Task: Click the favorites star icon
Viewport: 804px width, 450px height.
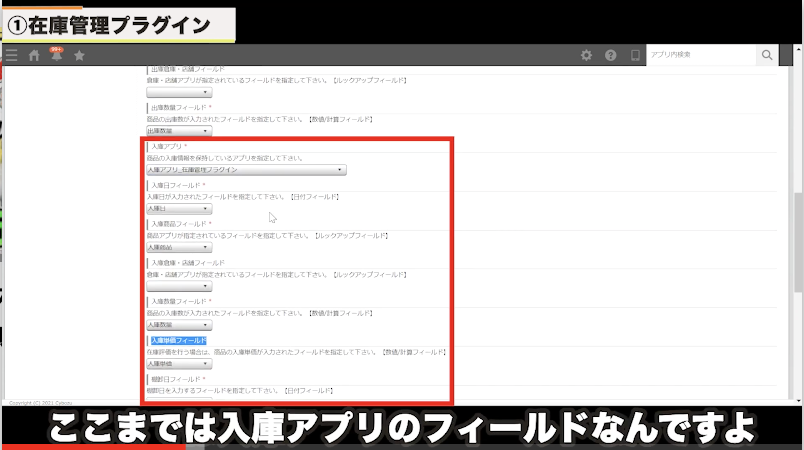Action: tap(79, 55)
